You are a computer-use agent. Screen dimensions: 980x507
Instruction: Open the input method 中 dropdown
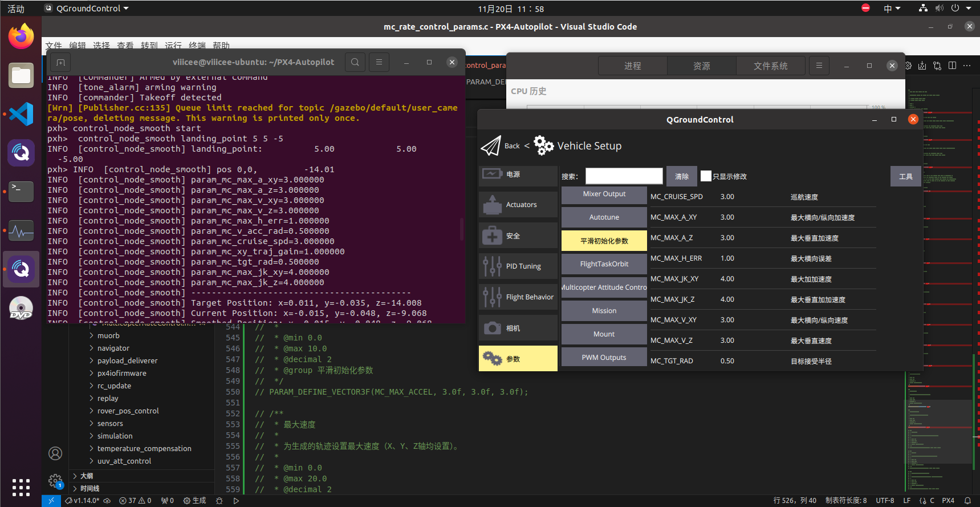point(892,9)
